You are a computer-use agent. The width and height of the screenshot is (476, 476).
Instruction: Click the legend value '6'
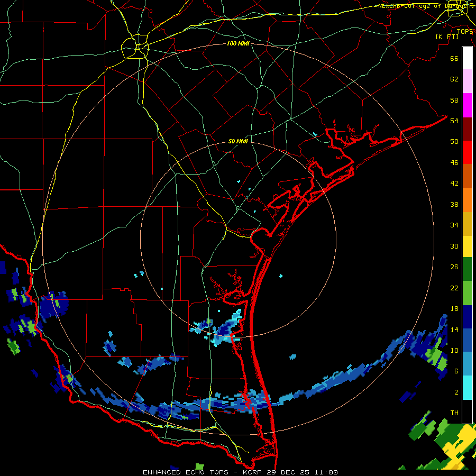[x=456, y=371]
